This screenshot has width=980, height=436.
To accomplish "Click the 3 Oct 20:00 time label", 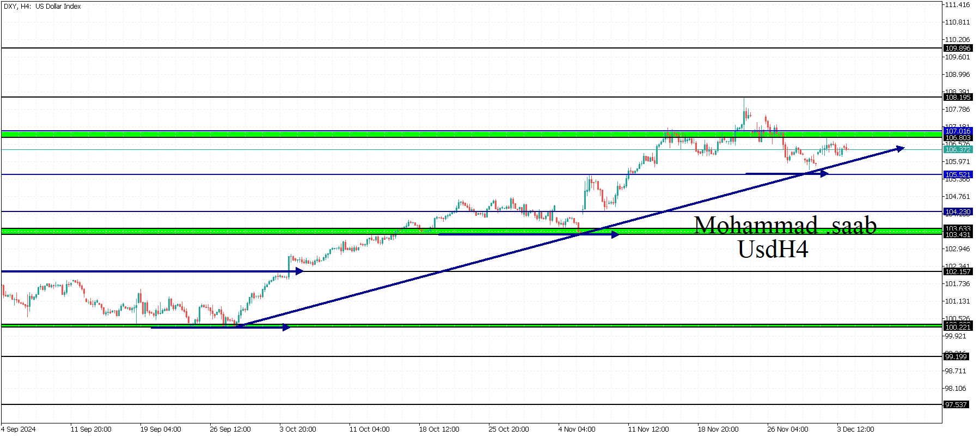I will (x=298, y=429).
